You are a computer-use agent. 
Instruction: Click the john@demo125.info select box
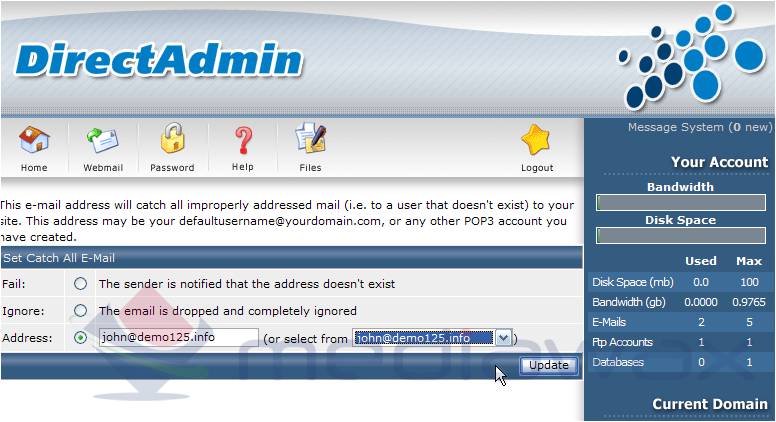pyautogui.click(x=432, y=338)
